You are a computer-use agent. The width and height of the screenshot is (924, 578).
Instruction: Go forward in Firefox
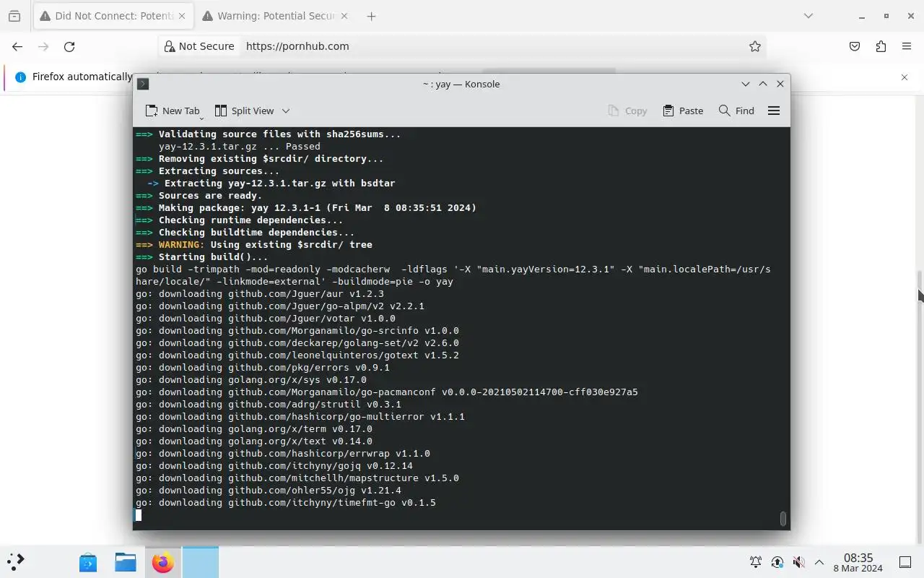tap(43, 46)
